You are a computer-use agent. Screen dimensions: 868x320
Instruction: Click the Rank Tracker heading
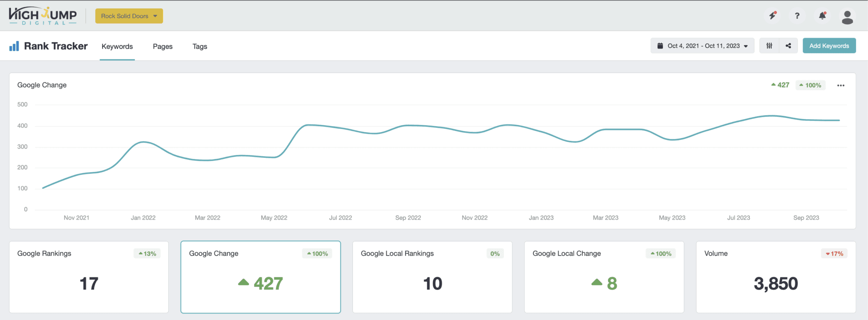[x=56, y=46]
